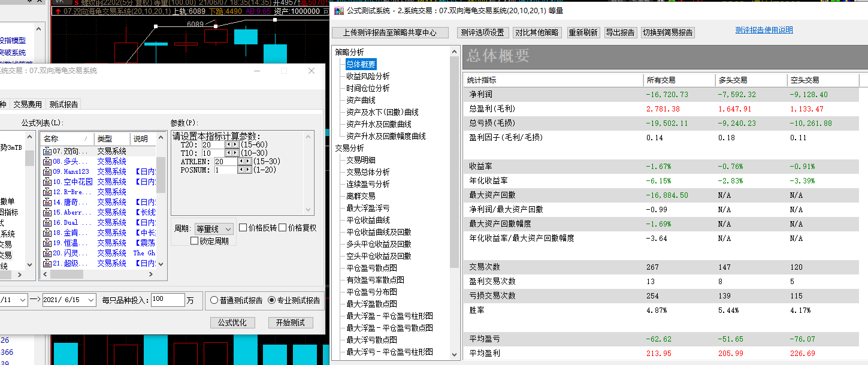Select the 普通测试报告 radio option
The width and height of the screenshot is (868, 365).
(x=214, y=300)
